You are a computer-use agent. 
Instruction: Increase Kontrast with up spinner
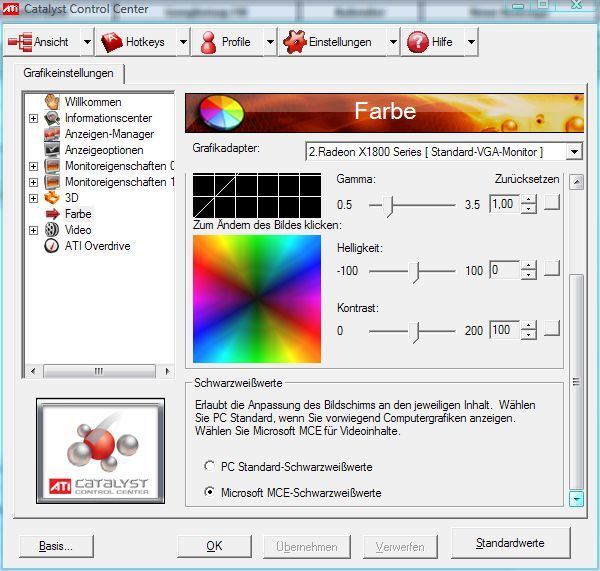pyautogui.click(x=528, y=325)
